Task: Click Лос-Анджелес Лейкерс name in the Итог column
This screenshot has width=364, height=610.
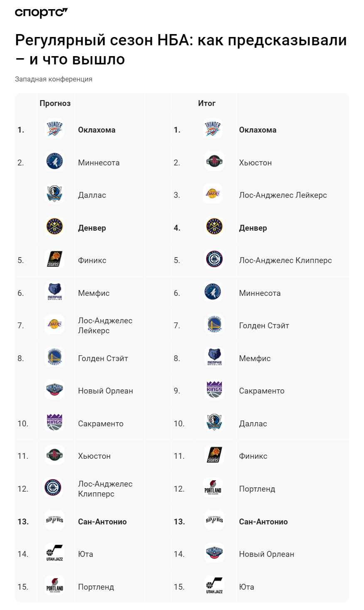Action: [x=283, y=195]
